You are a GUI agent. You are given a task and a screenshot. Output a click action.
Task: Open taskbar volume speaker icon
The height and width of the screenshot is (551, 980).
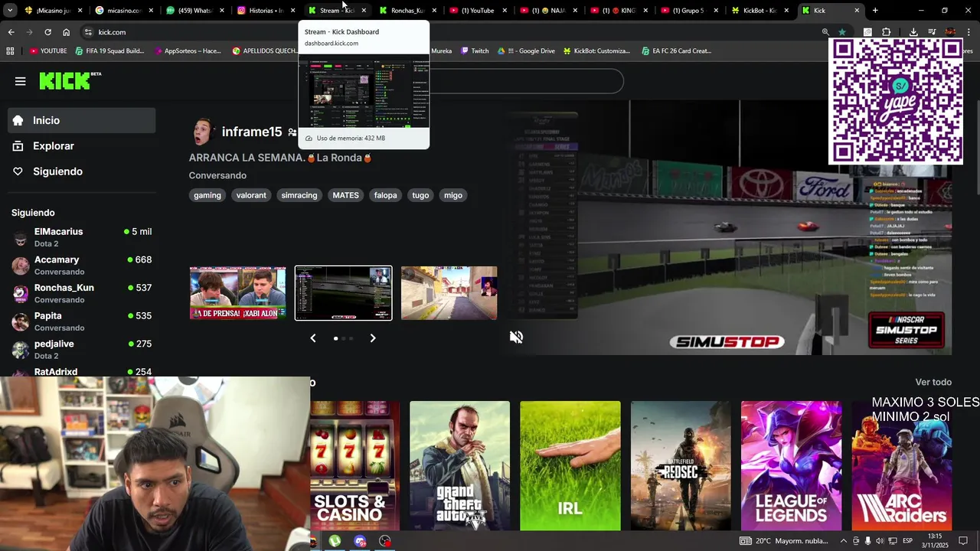[x=880, y=541]
